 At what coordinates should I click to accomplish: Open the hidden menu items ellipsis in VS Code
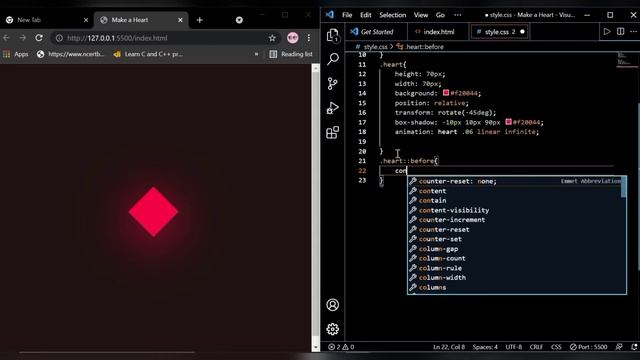(458, 15)
